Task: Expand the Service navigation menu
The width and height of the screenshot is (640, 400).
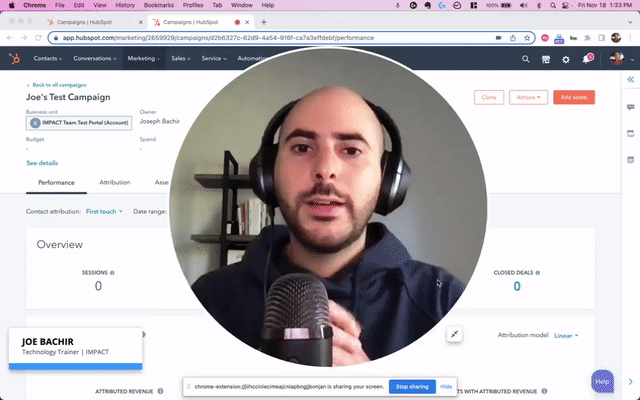Action: [214, 59]
